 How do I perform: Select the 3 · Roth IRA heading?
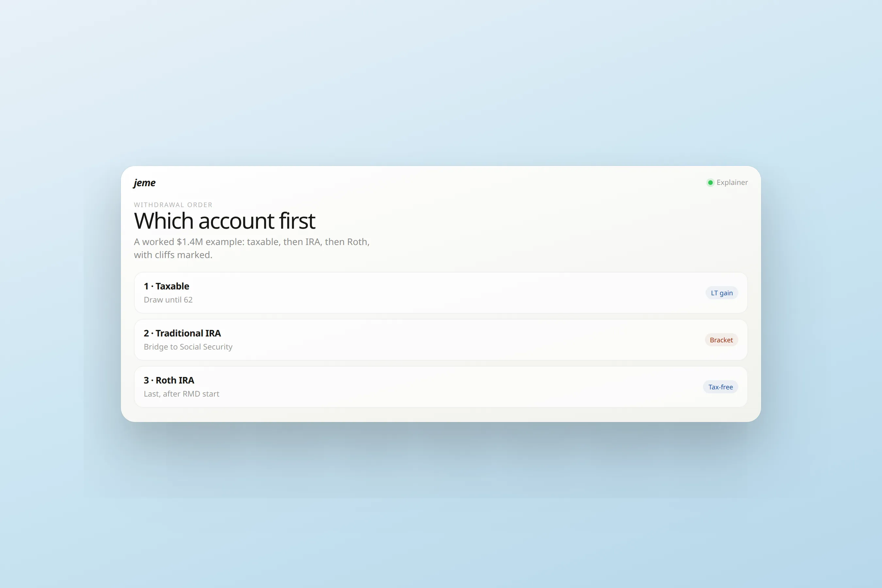pos(169,380)
